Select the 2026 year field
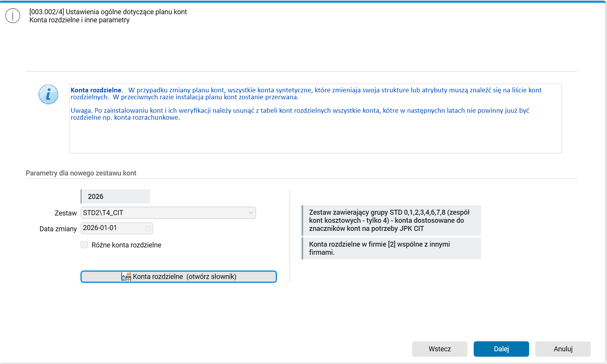Screen dimensions: 607x364 116,197
